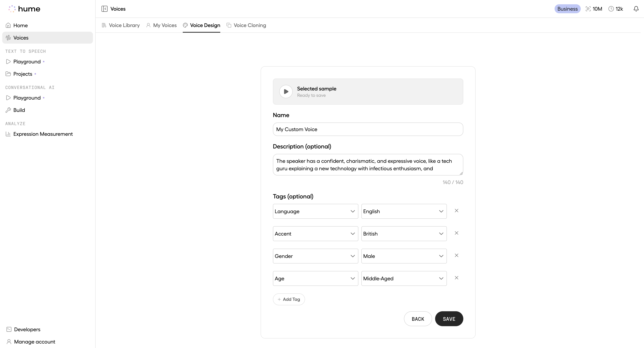Delete the Gender tag row
644x348 pixels.
click(456, 255)
